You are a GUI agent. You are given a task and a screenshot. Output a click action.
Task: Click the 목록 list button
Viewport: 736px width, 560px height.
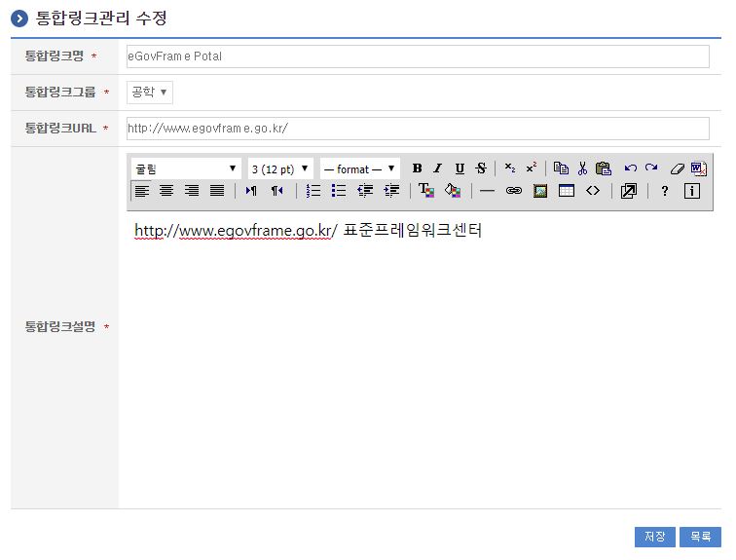(x=700, y=537)
